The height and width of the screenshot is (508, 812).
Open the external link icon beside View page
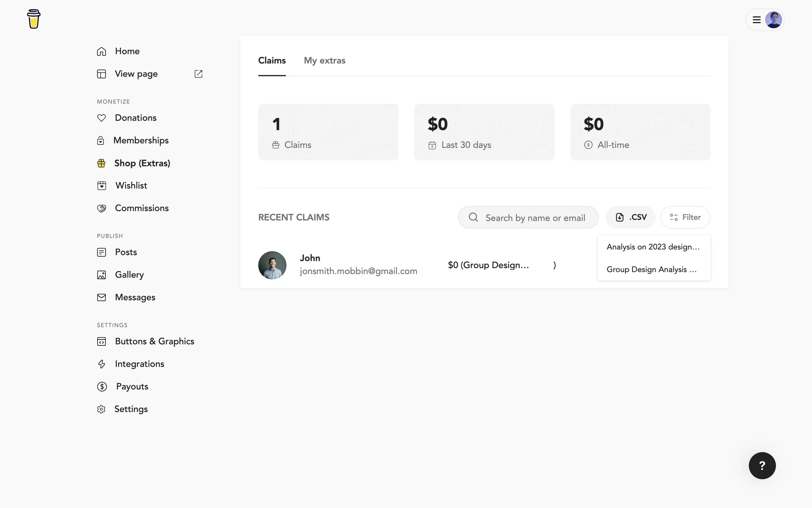coord(198,74)
